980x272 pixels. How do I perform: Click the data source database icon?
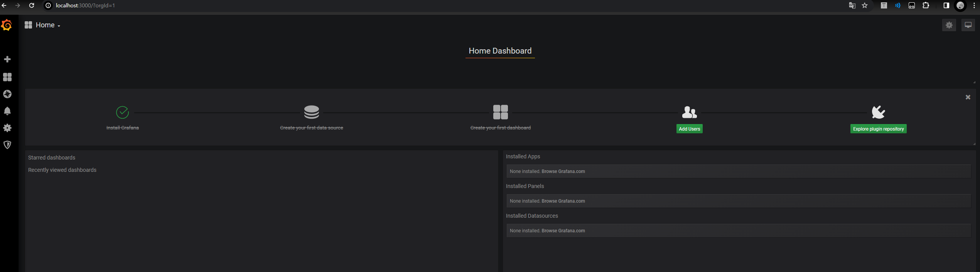312,112
